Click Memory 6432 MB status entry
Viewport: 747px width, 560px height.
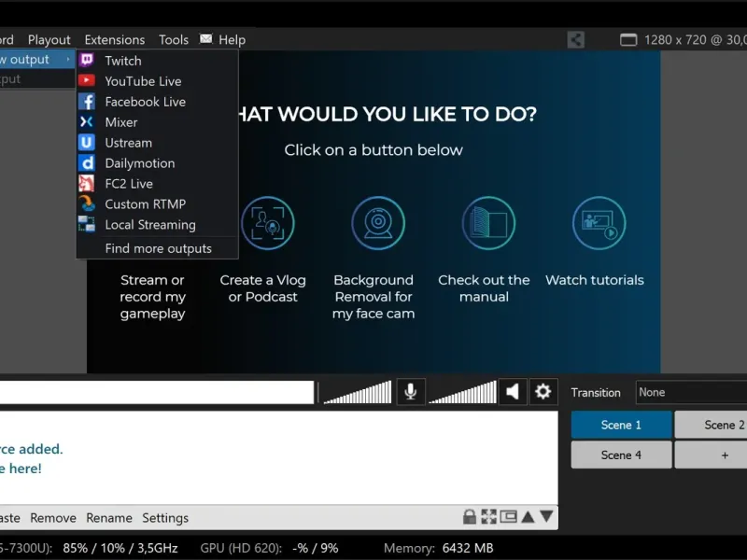(x=438, y=548)
